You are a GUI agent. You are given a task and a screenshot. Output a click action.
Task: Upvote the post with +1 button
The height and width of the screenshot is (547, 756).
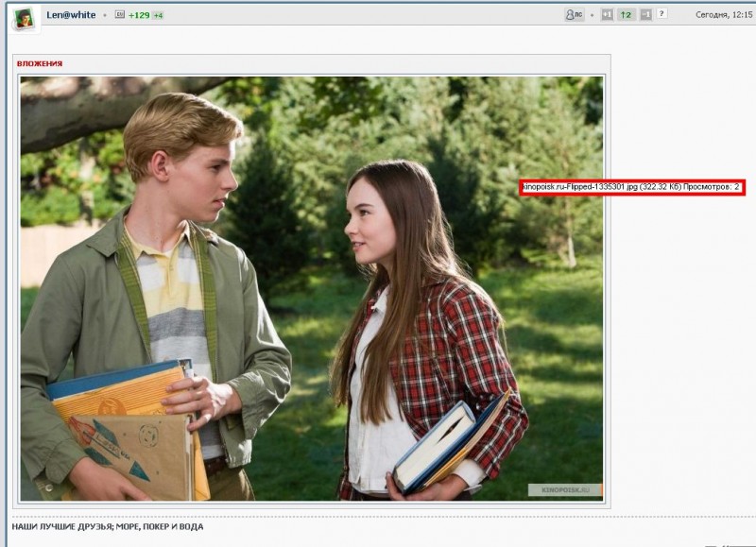coord(608,14)
